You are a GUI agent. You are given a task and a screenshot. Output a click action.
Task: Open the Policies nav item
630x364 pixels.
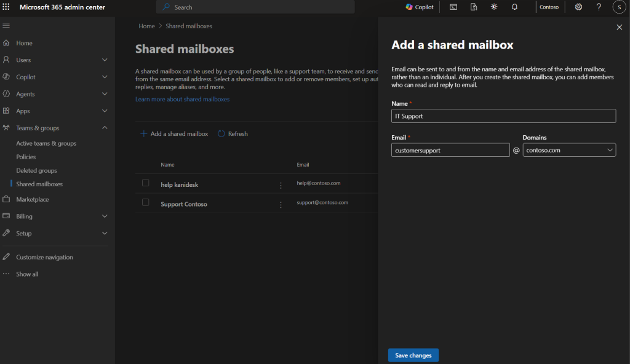click(x=26, y=157)
